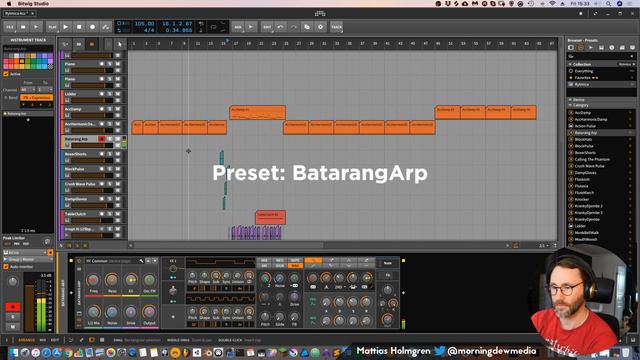
Task: Click the Redo arrow icon
Action: pos(293,27)
